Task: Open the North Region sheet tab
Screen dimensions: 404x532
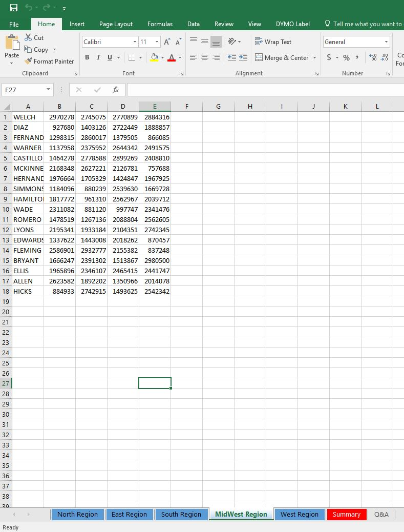Action: pyautogui.click(x=78, y=515)
